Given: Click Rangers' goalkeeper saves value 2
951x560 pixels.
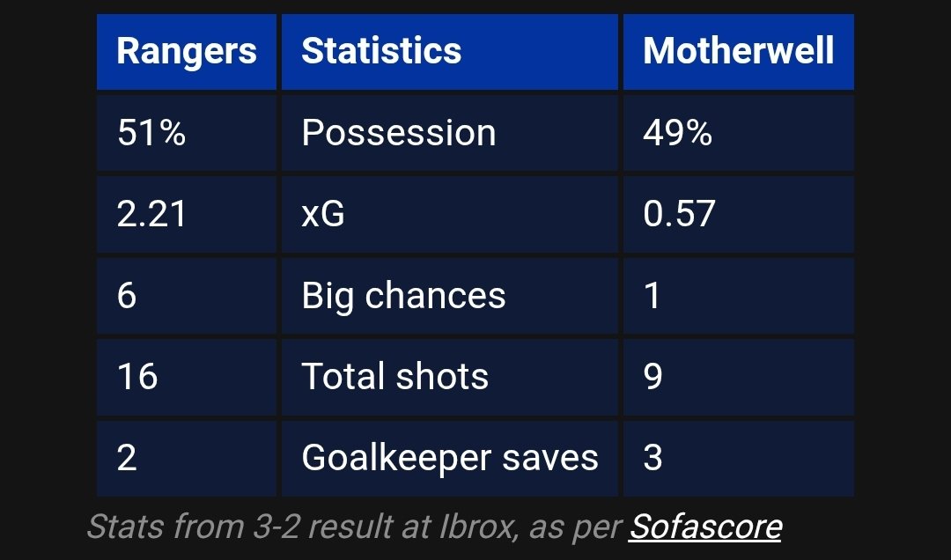Looking at the screenshot, I should coord(127,458).
